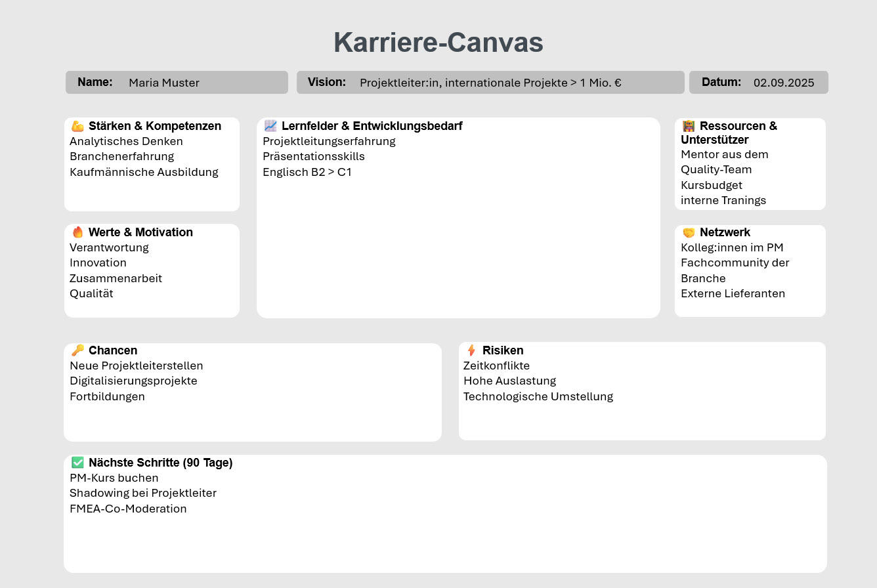This screenshot has width=877, height=588.
Task: Click the Vision field with Projektleiter:in text
Action: click(x=490, y=83)
